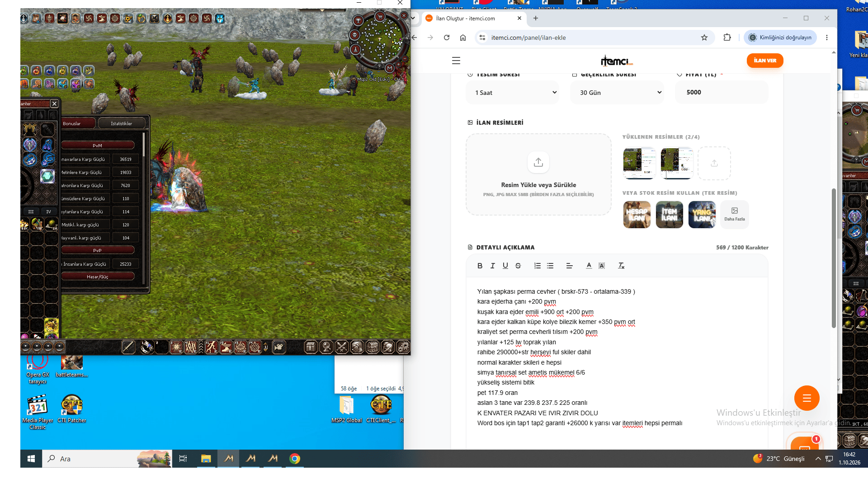The height and width of the screenshot is (488, 868).
Task: Select inventory page III in game
Action: 31,211
